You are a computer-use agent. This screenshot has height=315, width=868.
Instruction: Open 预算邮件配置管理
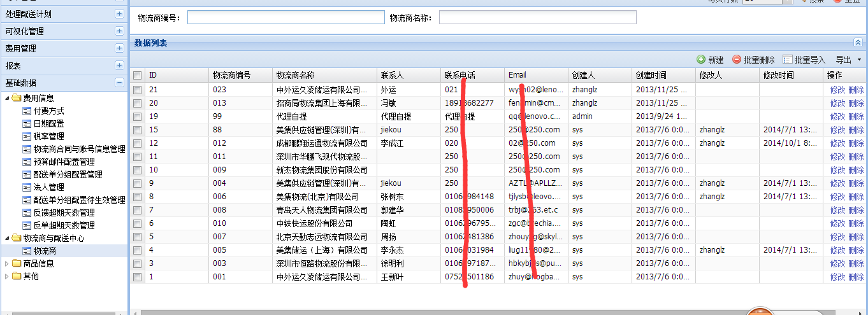tap(64, 162)
